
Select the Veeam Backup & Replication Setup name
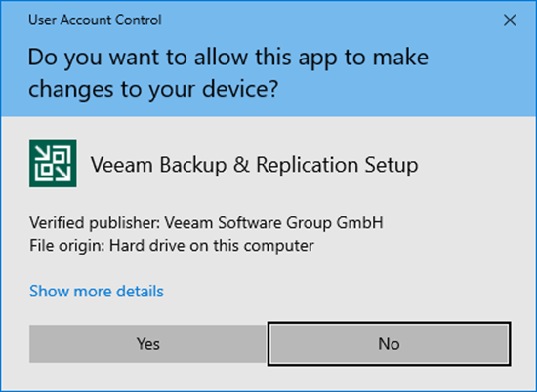point(254,165)
